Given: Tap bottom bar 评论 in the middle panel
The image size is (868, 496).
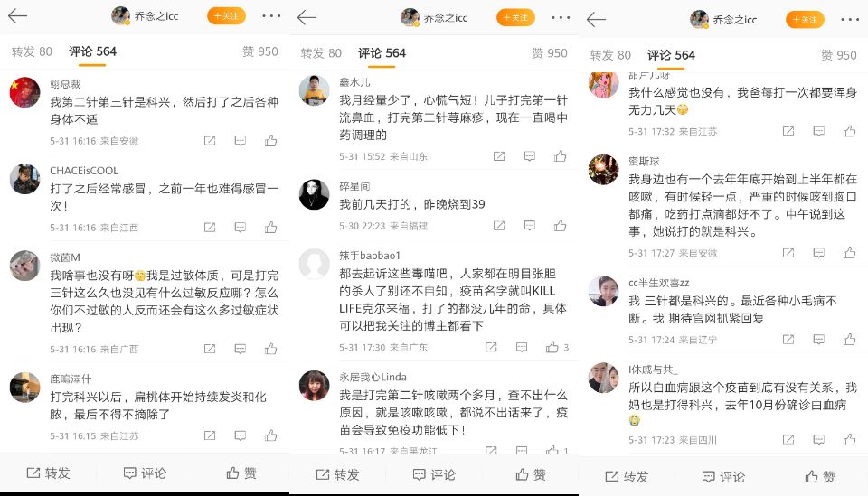Looking at the screenshot, I should pos(435,474).
